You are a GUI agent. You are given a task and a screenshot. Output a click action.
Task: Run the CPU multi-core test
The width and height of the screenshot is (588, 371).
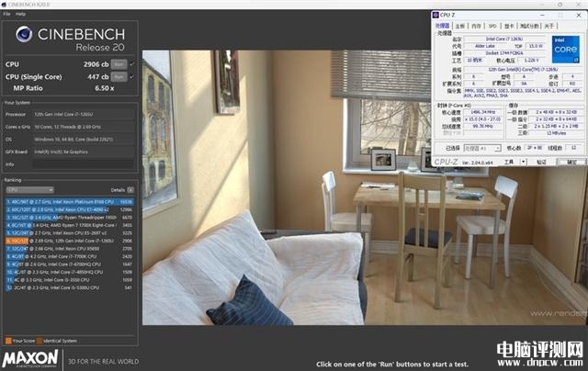point(119,64)
